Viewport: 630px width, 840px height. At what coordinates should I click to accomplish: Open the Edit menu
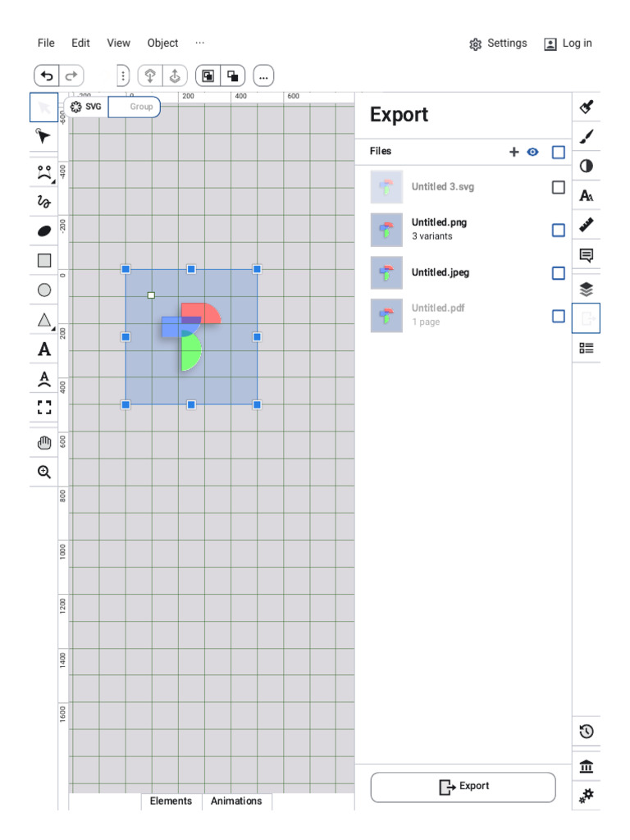80,43
